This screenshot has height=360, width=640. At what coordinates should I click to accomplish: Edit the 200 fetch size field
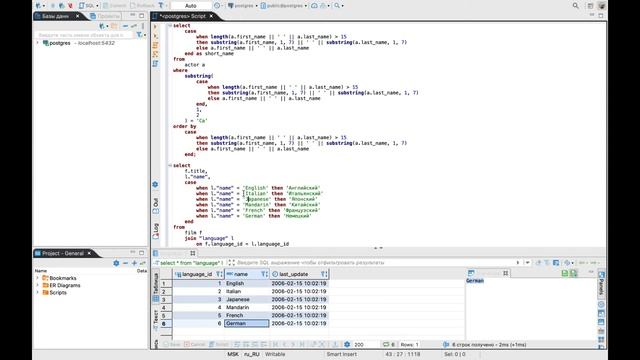366,344
